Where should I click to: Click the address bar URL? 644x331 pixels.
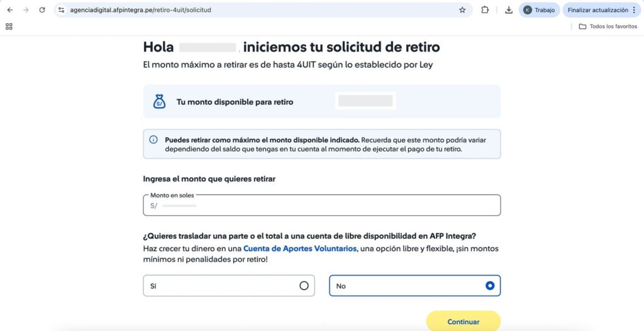tap(140, 10)
